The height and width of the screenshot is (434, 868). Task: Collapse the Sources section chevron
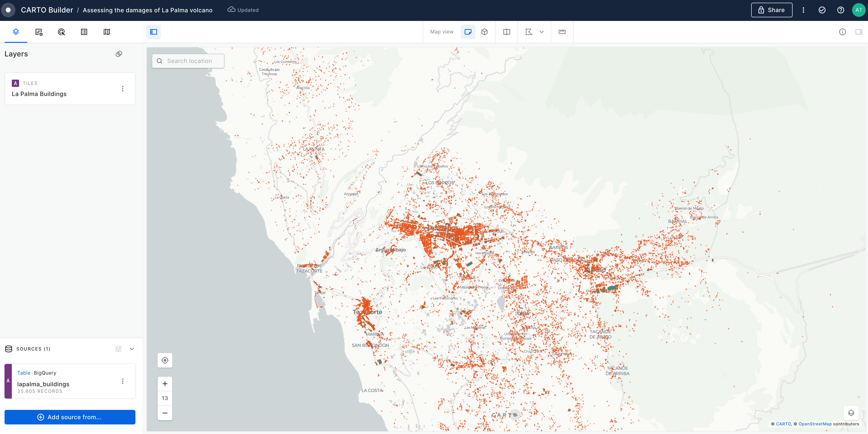coord(132,349)
